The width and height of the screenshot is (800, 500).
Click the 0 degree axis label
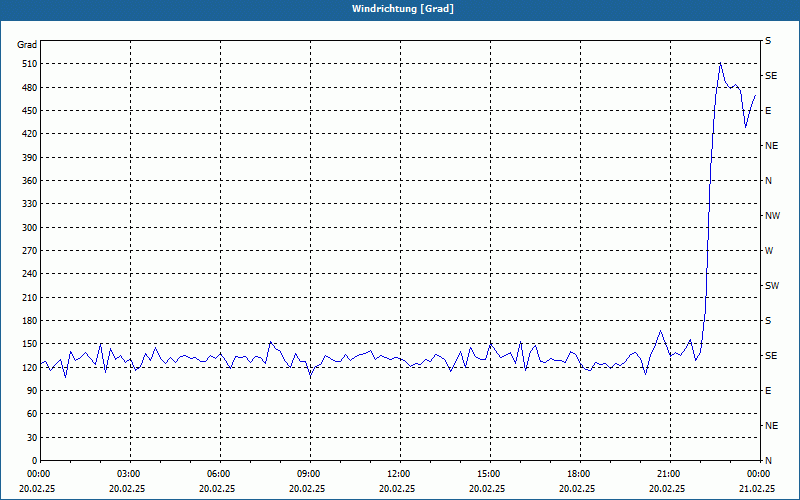[x=35, y=460]
